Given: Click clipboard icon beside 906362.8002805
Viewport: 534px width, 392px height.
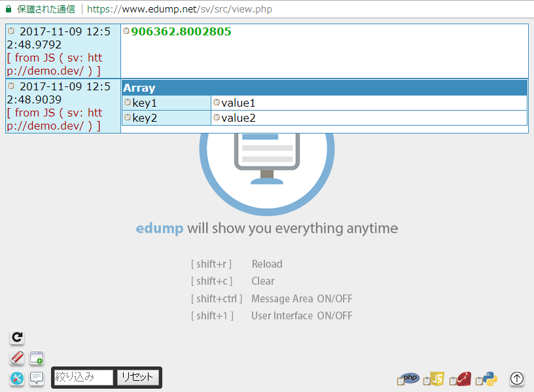Looking at the screenshot, I should [126, 31].
